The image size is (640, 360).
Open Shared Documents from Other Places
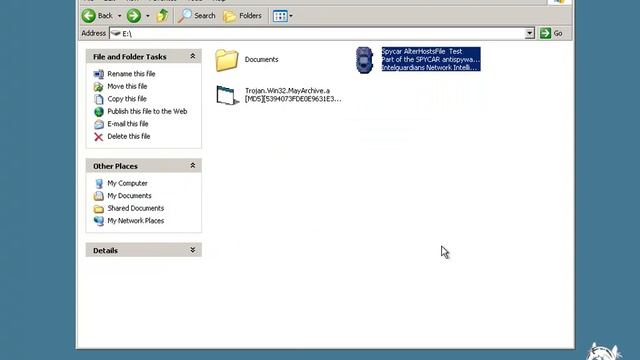point(136,208)
